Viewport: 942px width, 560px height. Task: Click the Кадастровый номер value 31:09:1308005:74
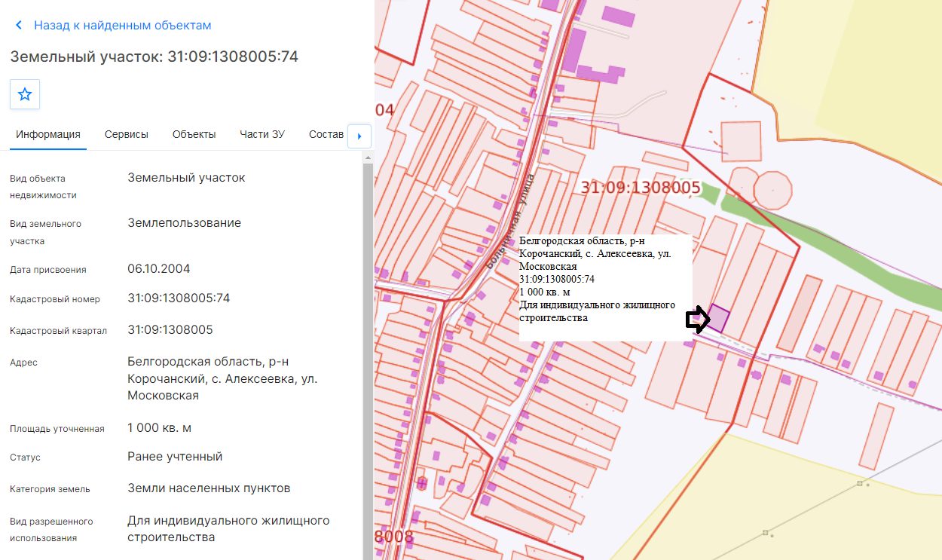click(179, 298)
